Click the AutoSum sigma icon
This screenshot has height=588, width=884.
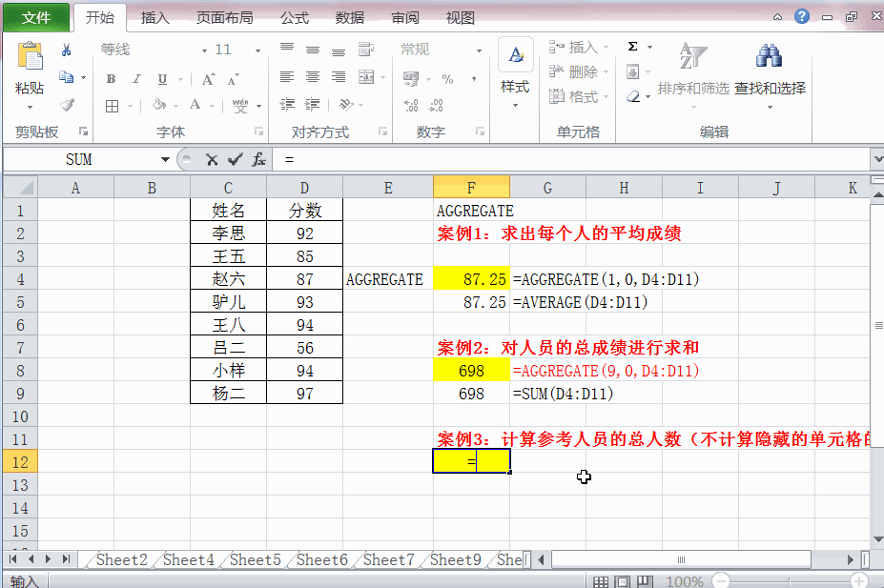pyautogui.click(x=633, y=47)
